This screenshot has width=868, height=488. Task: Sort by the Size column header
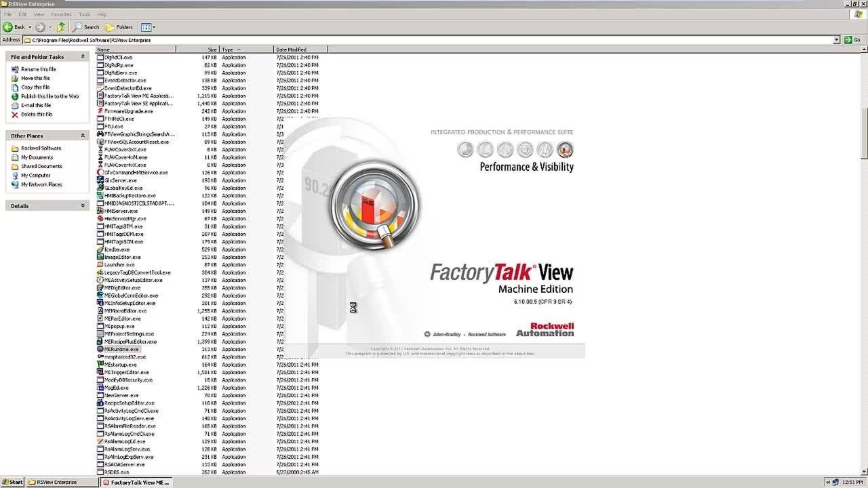point(198,49)
